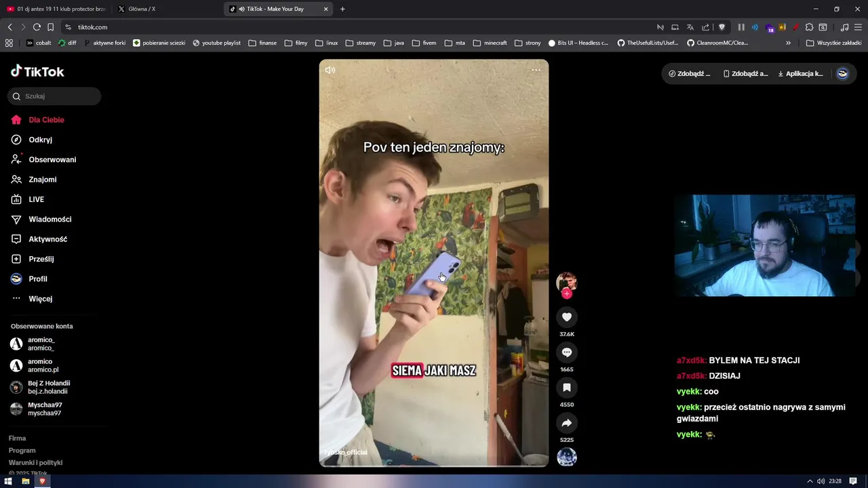Switch to YouTube dj antex tab
This screenshot has height=488, width=868.
pos(56,9)
